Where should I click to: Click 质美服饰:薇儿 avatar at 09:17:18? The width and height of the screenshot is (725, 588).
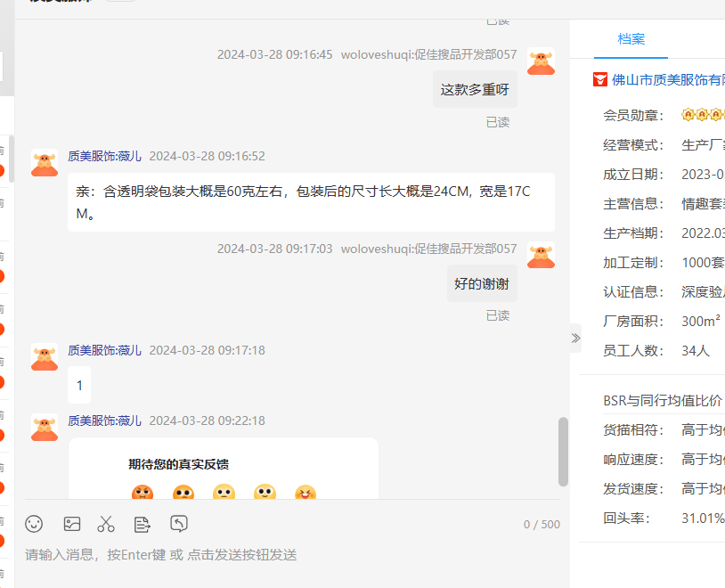click(x=45, y=356)
